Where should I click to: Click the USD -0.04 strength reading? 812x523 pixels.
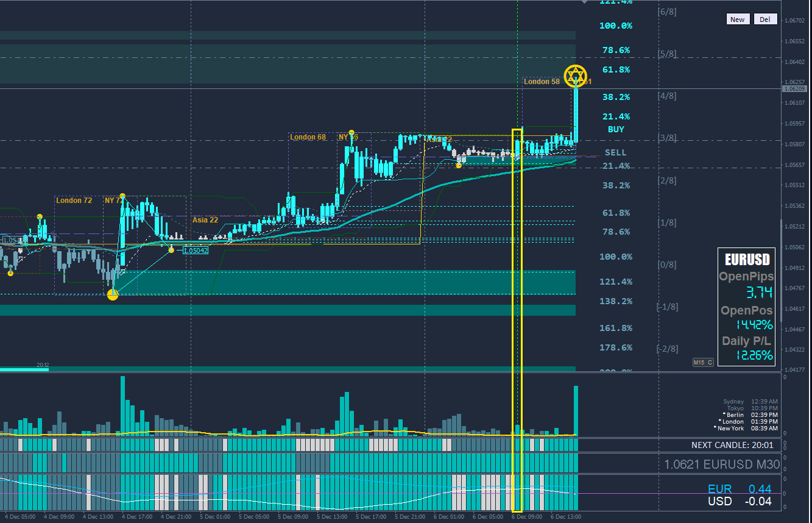tap(740, 502)
